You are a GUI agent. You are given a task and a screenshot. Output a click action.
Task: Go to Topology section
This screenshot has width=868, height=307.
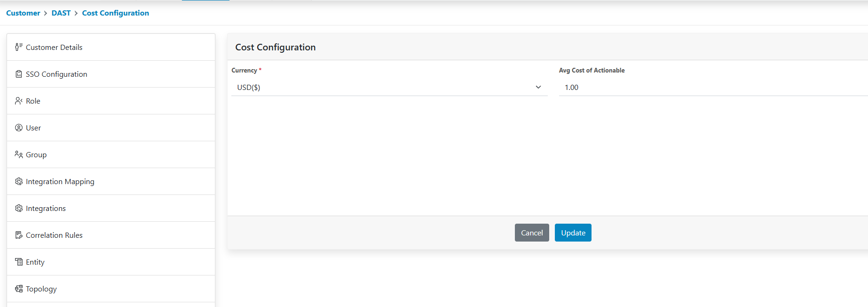41,289
